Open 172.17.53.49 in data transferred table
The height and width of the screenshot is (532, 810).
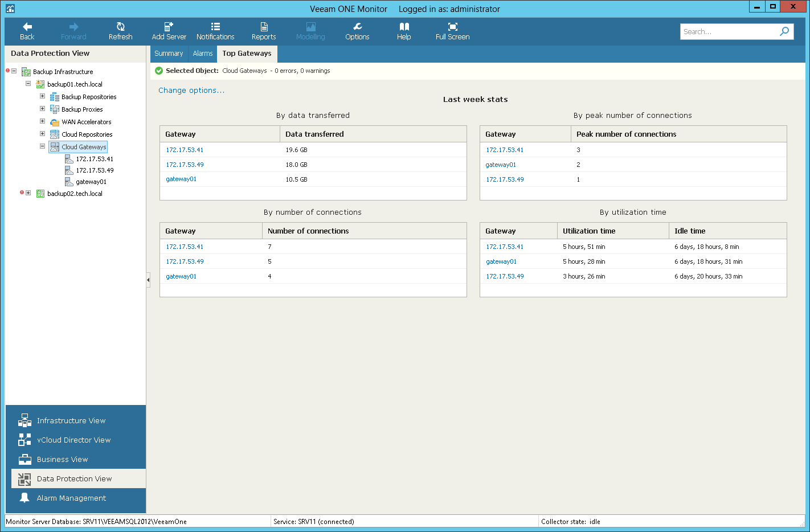coord(185,165)
